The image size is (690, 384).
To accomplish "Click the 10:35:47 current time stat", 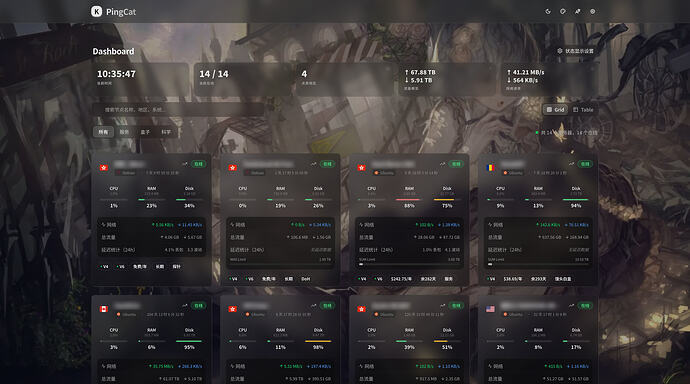I will point(116,74).
